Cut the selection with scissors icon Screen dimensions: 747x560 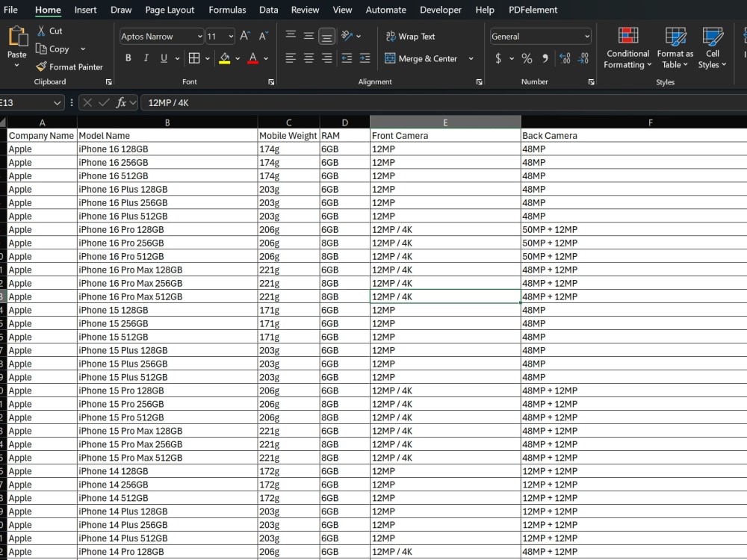click(x=41, y=31)
